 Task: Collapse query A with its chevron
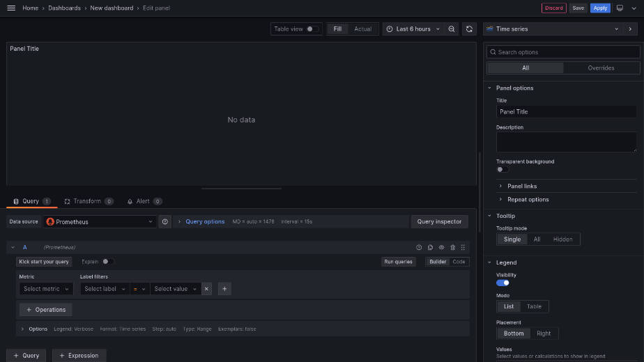(x=13, y=248)
